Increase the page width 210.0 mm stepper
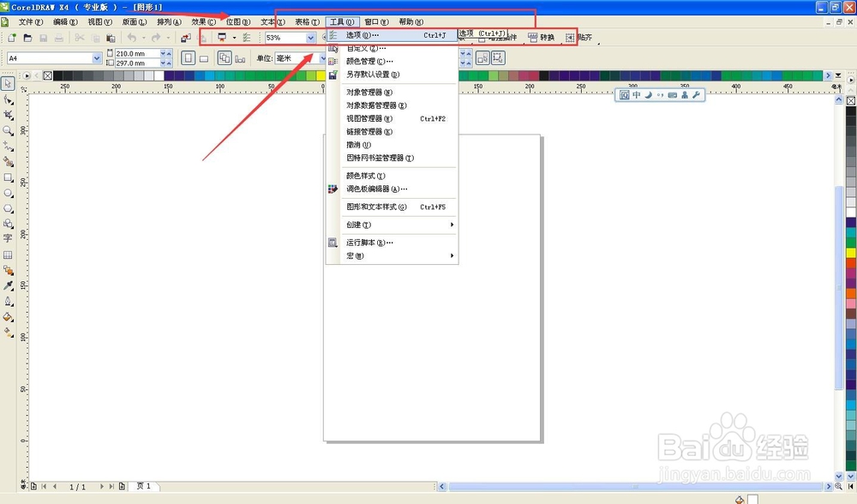The width and height of the screenshot is (857, 504). coord(169,53)
